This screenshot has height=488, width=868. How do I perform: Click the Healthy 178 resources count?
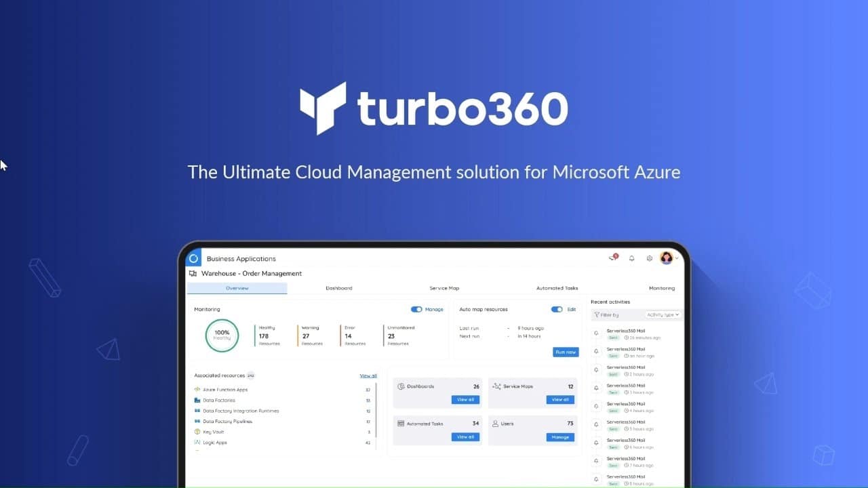click(x=264, y=335)
